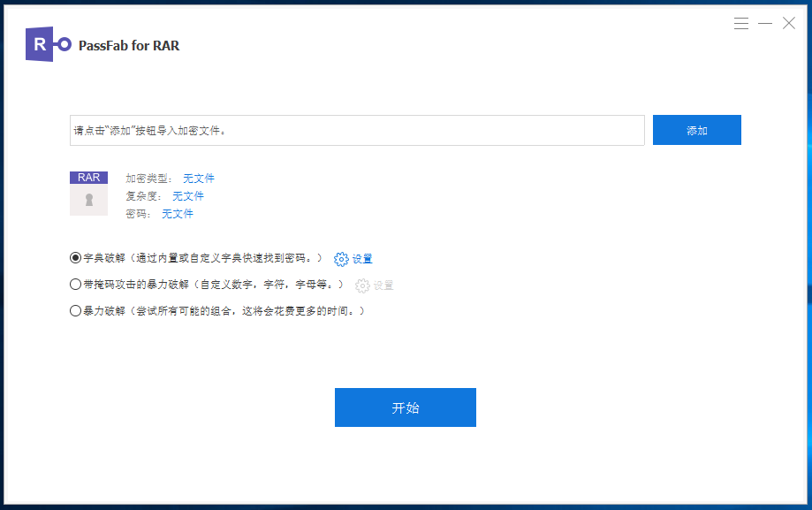Click the PassFab for RAR title text
812x510 pixels.
pyautogui.click(x=129, y=45)
